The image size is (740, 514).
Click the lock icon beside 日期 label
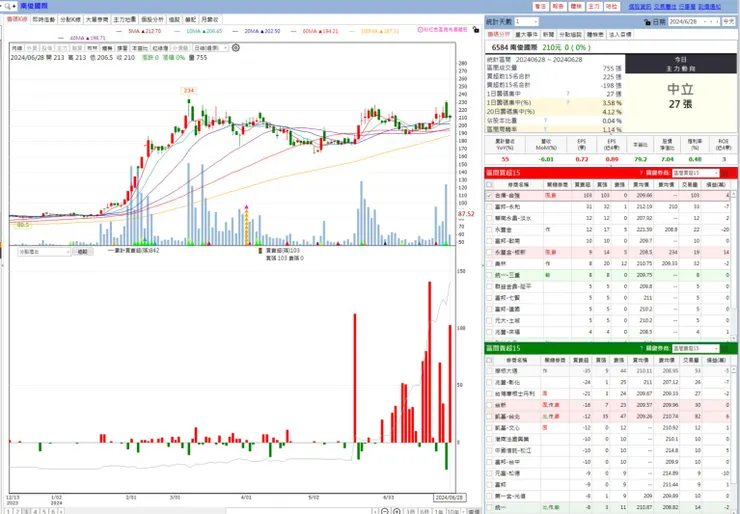647,22
